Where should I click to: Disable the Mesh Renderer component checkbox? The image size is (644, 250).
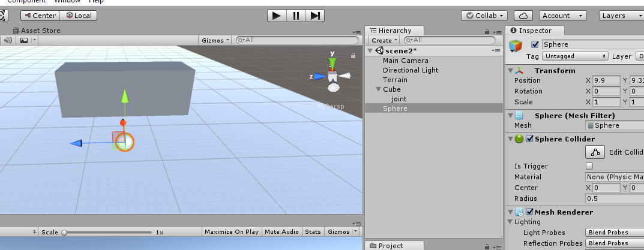529,212
